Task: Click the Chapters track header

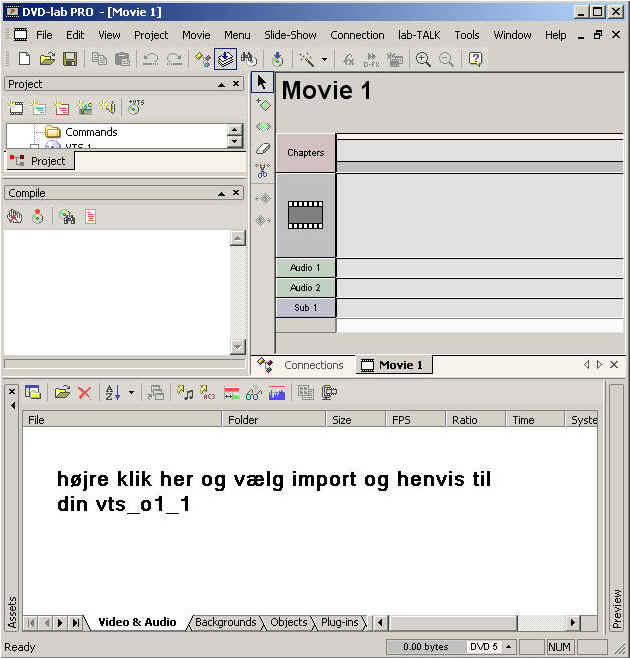Action: point(306,153)
